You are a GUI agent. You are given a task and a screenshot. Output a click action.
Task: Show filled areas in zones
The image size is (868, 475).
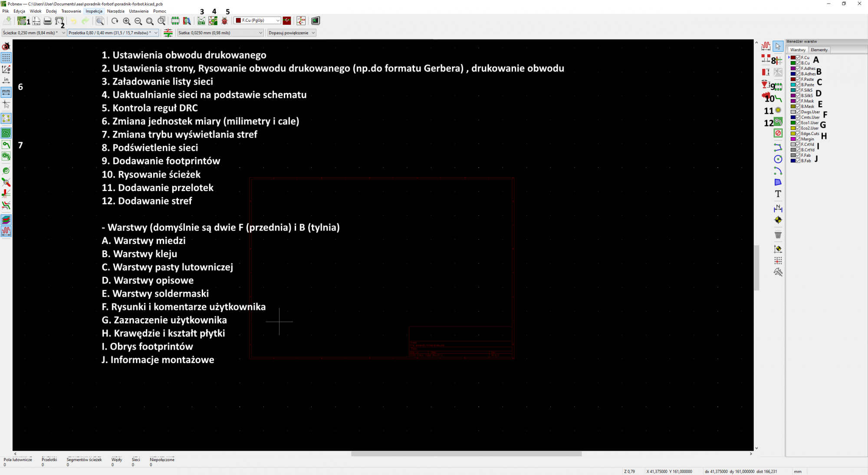pyautogui.click(x=6, y=133)
